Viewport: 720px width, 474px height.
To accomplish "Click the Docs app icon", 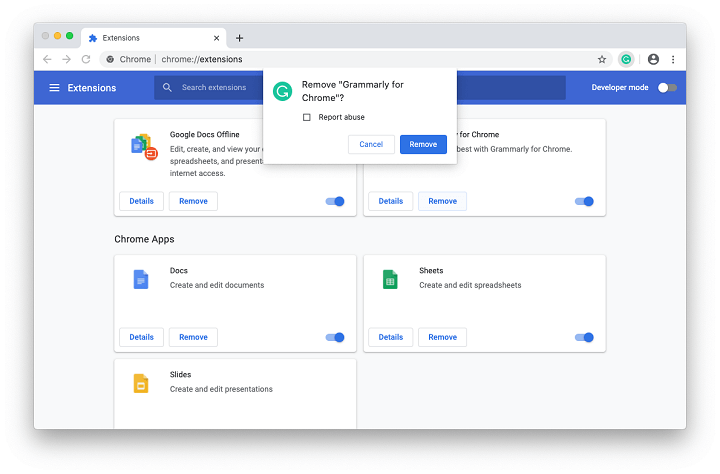I will click(141, 279).
